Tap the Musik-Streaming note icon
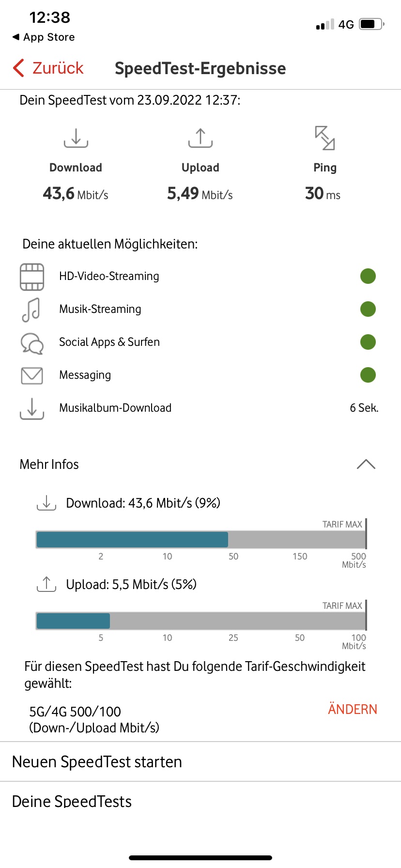Viewport: 401px width, 868px height. click(31, 310)
